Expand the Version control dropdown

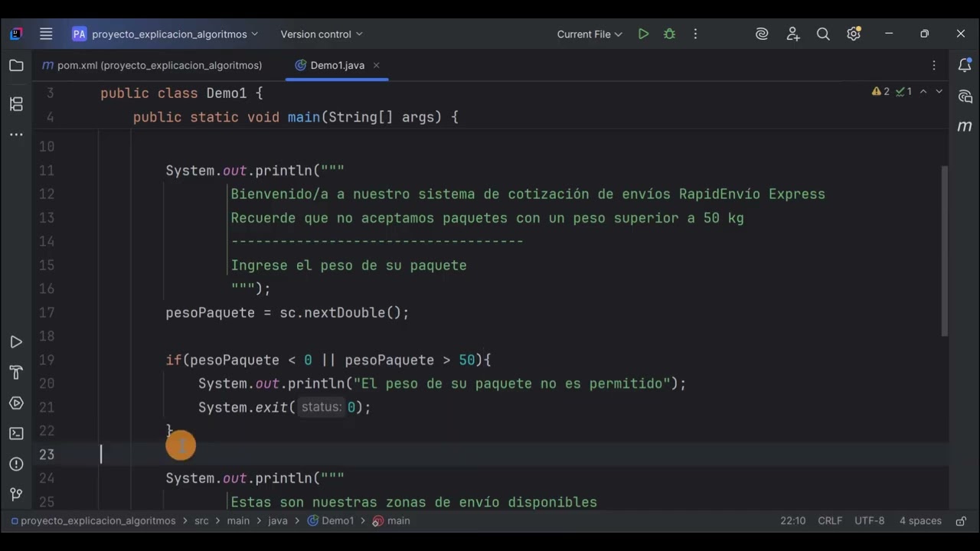322,34
